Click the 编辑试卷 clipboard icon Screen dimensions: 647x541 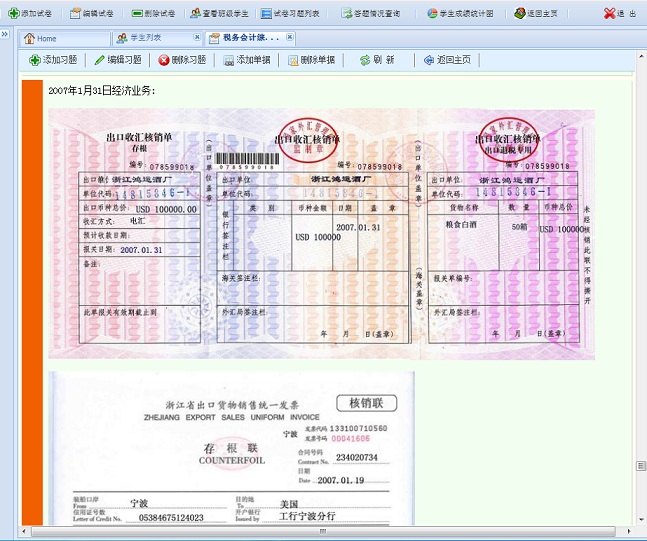(x=75, y=13)
